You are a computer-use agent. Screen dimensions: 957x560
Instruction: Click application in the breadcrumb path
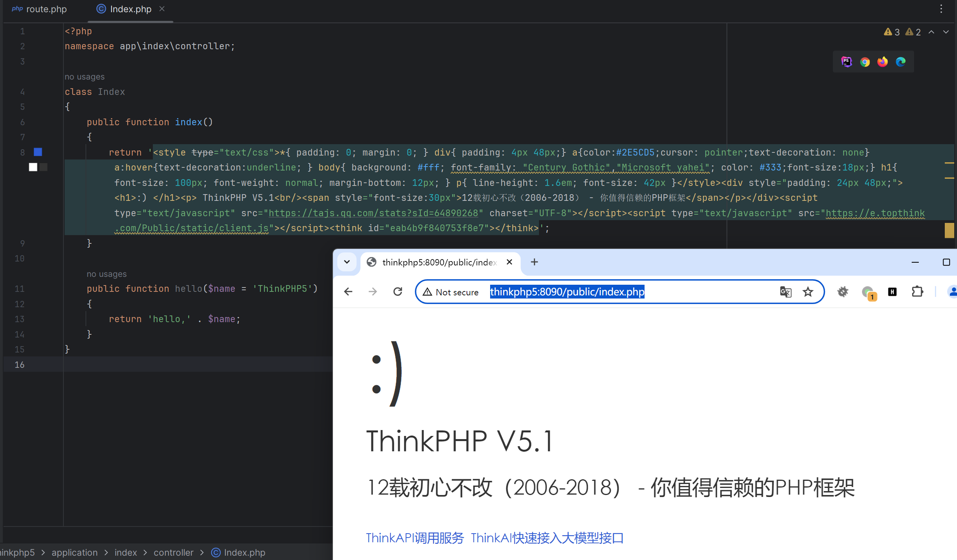click(74, 553)
